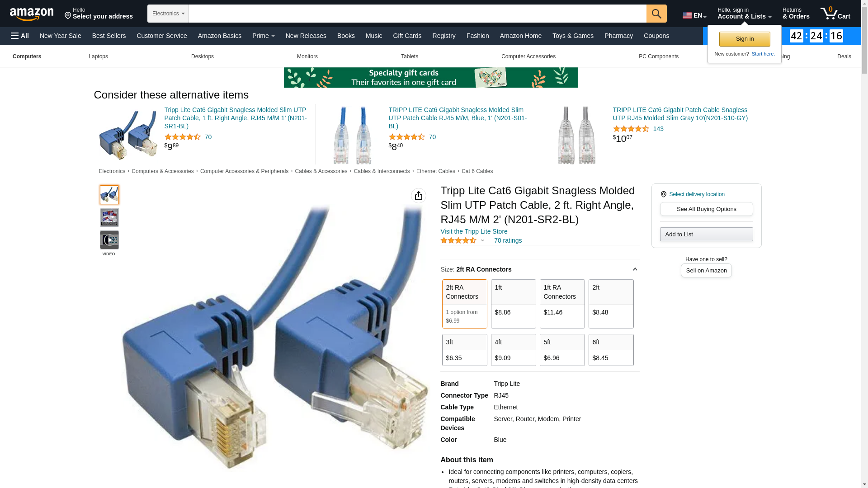Visit the Tripp Lite Store link
868x488 pixels.
(x=474, y=231)
